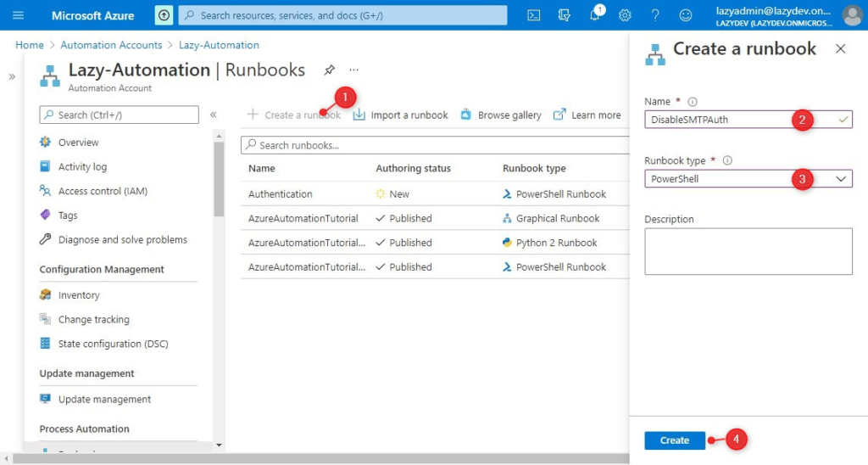868x465 pixels.
Task: Click the PowerShell Runbook icon for Authentication
Action: [x=507, y=194]
